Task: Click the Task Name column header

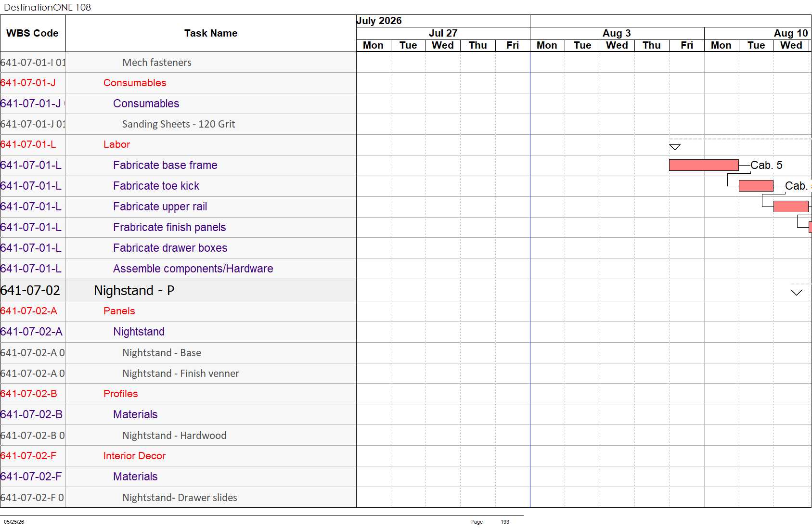Action: click(211, 33)
